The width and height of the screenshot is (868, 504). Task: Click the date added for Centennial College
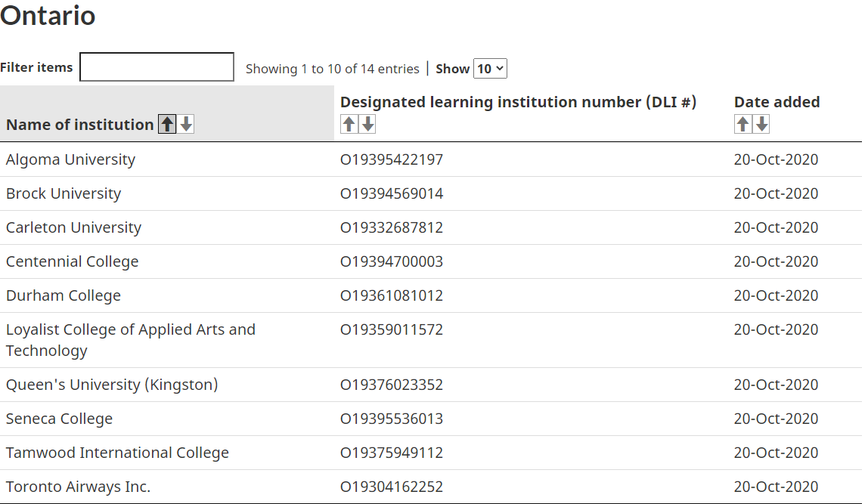pos(776,261)
